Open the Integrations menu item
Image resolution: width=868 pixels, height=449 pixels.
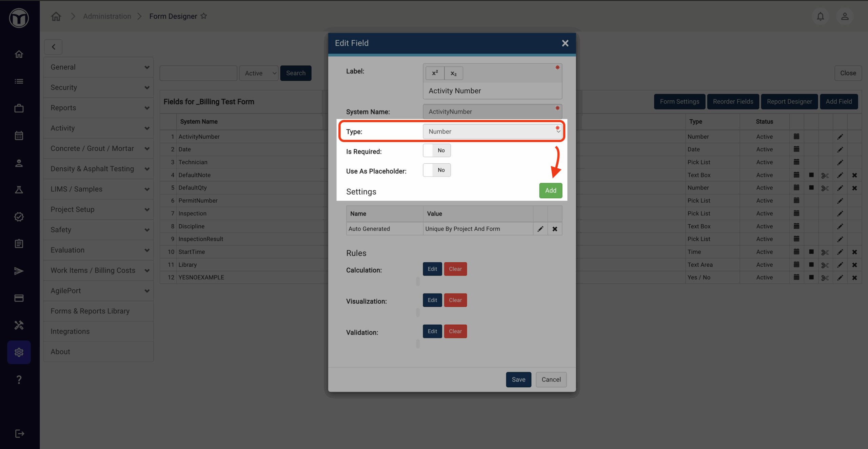pyautogui.click(x=70, y=331)
